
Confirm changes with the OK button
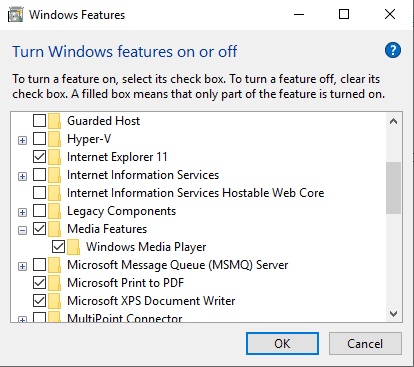pyautogui.click(x=282, y=343)
